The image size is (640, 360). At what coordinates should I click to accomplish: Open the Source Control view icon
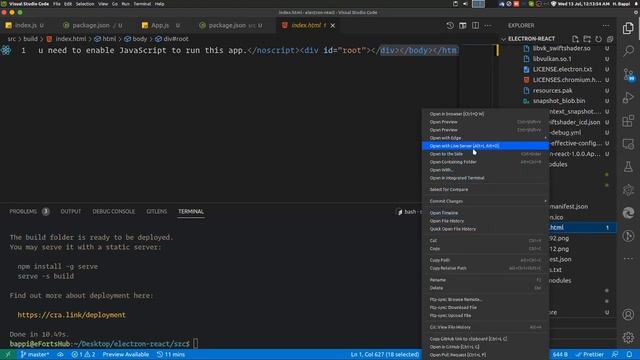pos(628,75)
